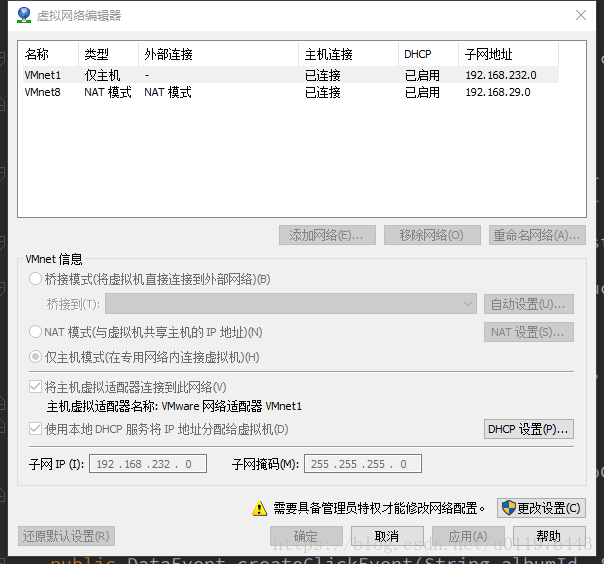Click the 应用(A) button
This screenshot has height=564, width=604.
(x=468, y=536)
